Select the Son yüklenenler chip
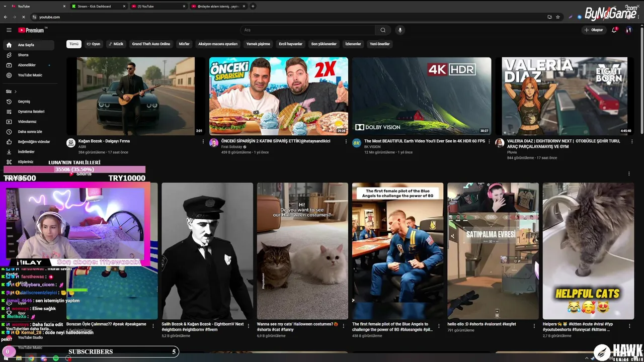This screenshot has height=362, width=644. point(324,44)
